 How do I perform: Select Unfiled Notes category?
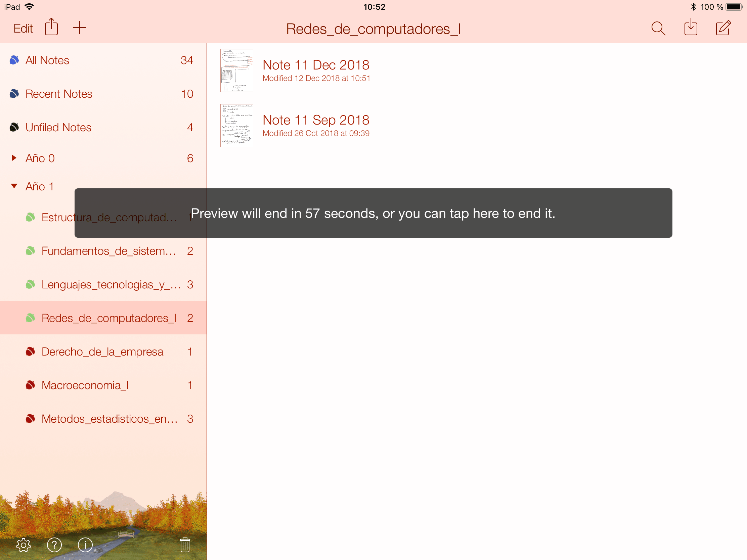58,128
